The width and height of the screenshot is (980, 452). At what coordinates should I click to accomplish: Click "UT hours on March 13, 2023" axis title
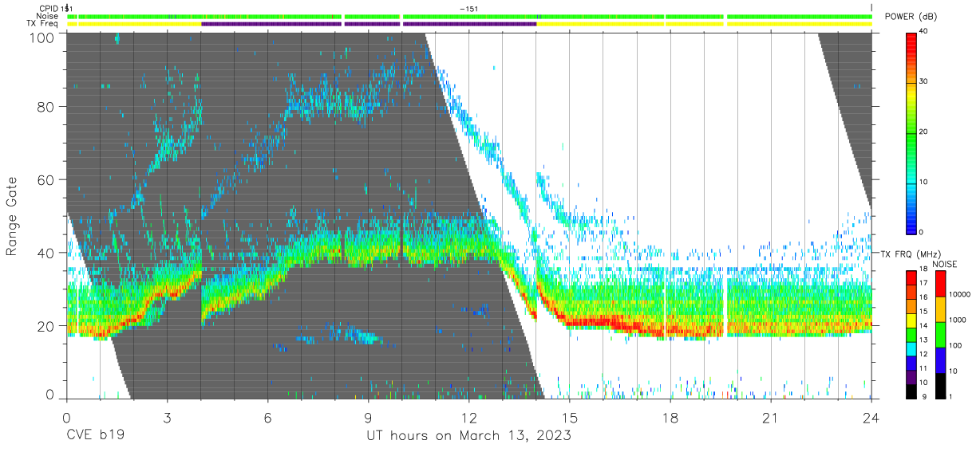pos(468,436)
